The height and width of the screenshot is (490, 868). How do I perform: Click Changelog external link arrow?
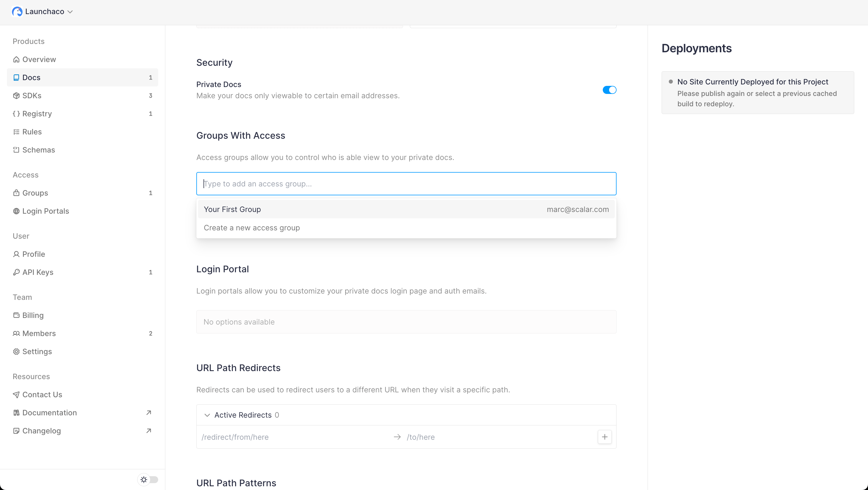[149, 431]
